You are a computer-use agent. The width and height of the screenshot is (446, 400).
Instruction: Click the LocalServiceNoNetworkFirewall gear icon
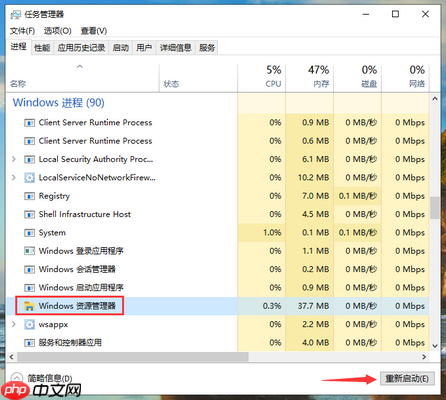29,178
